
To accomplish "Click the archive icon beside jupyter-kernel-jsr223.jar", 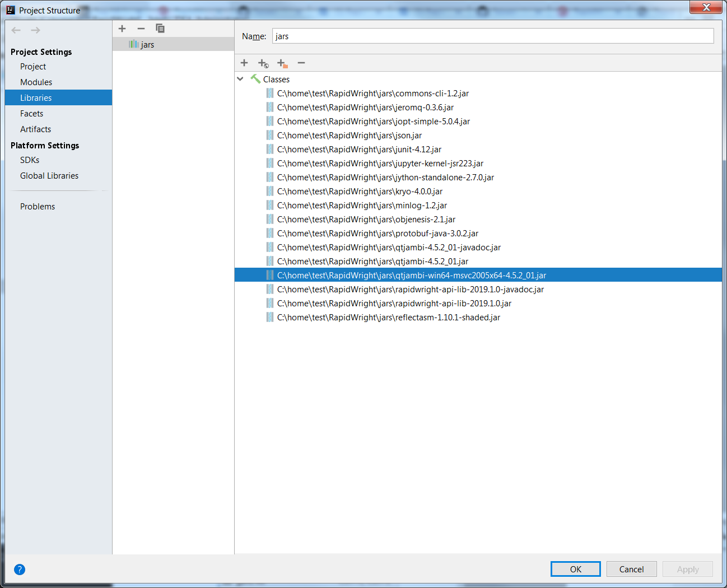I will (270, 163).
